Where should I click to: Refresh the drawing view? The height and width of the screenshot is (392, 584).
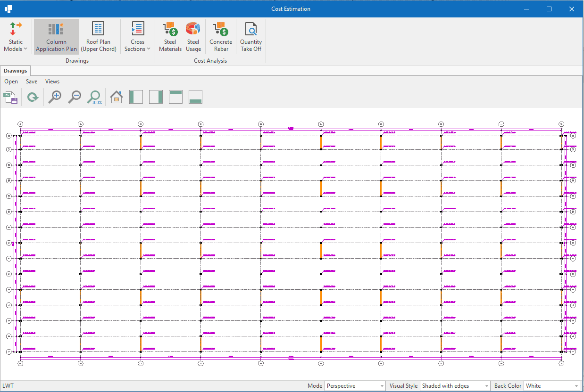[x=33, y=98]
